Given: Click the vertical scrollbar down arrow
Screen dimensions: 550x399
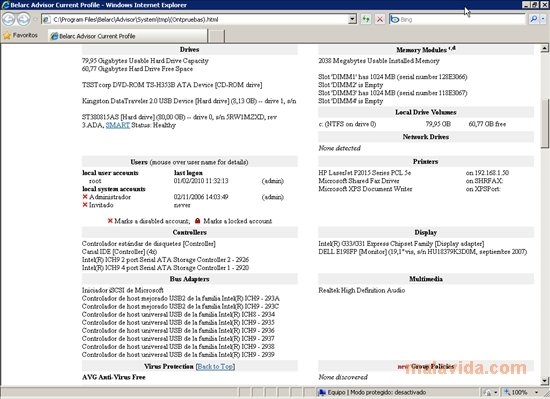Looking at the screenshot, I should pos(544,380).
